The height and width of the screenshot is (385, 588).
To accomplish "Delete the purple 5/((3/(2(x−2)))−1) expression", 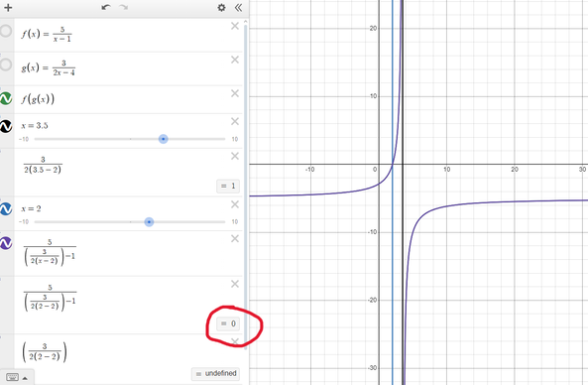I will coord(235,239).
